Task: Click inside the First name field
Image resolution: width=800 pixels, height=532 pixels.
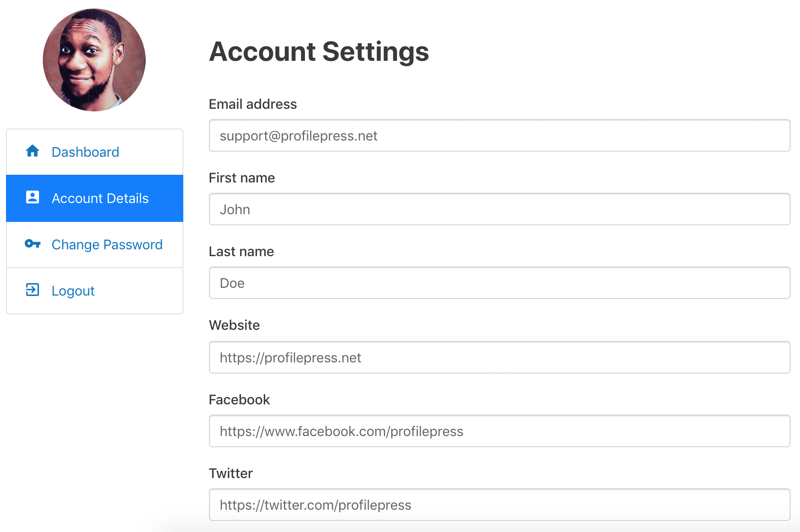Action: coord(499,209)
